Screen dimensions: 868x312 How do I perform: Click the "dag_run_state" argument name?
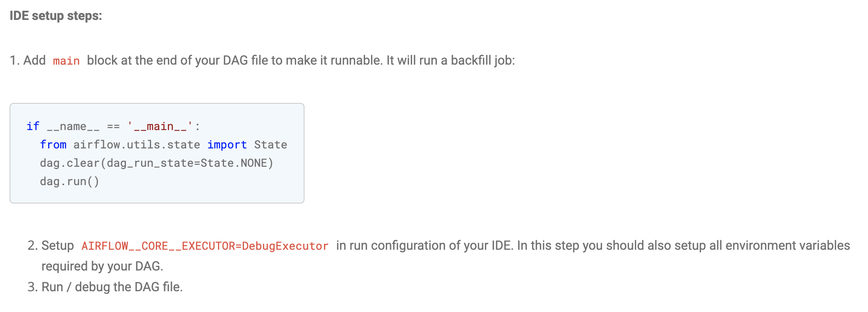click(150, 163)
